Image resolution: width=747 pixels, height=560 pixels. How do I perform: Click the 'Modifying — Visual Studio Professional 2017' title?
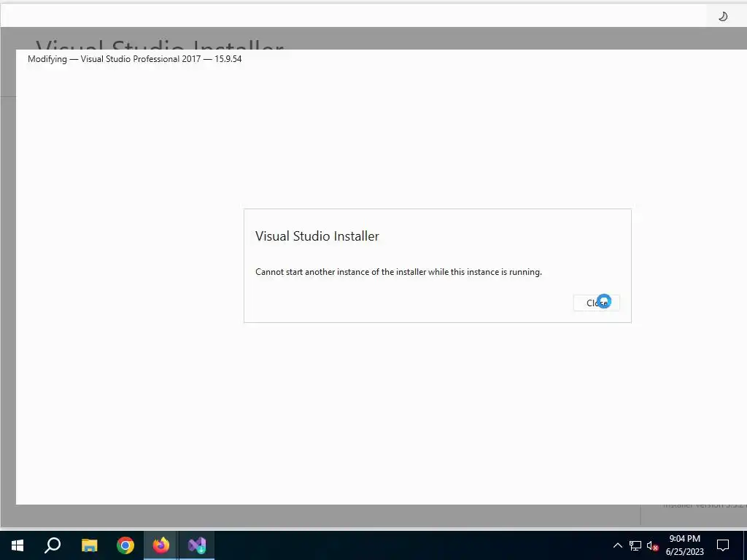tap(135, 59)
